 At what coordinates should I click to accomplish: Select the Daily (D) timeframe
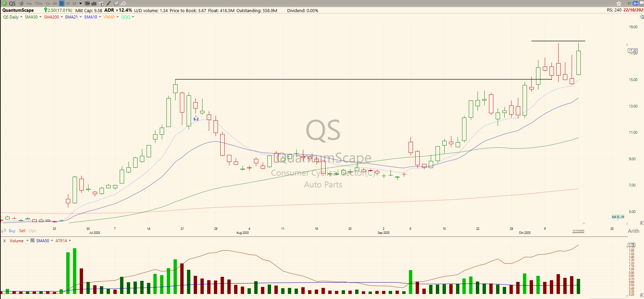coord(62,3)
